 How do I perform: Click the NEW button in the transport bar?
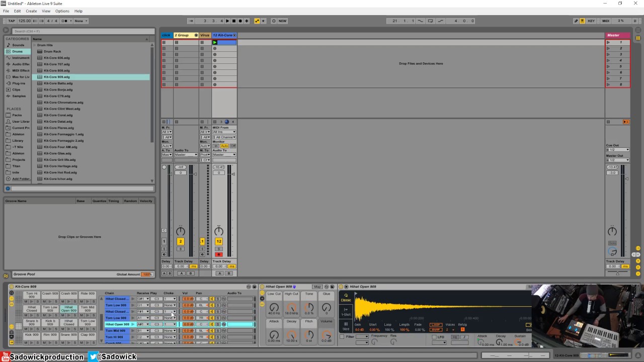point(282,21)
